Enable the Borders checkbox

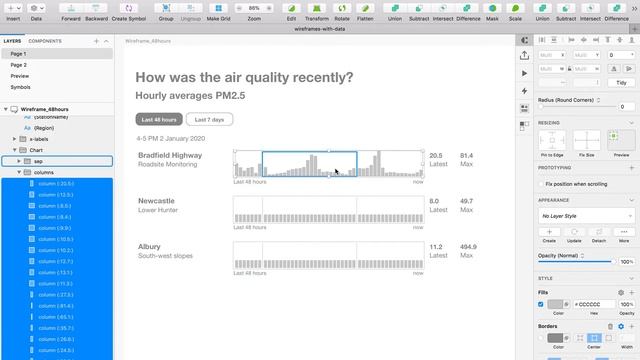(x=541, y=338)
